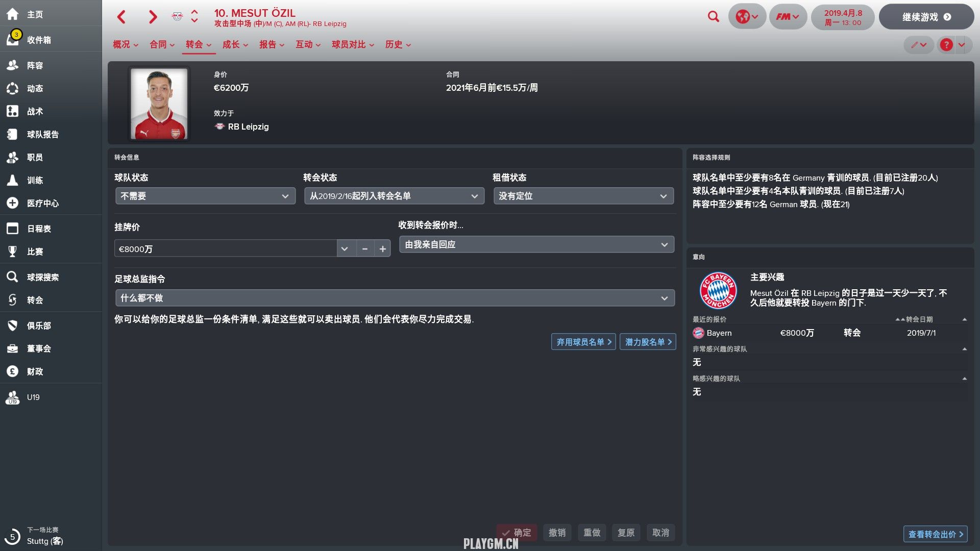The image size is (980, 551).
Task: Open the 成长 development menu
Action: (x=235, y=44)
